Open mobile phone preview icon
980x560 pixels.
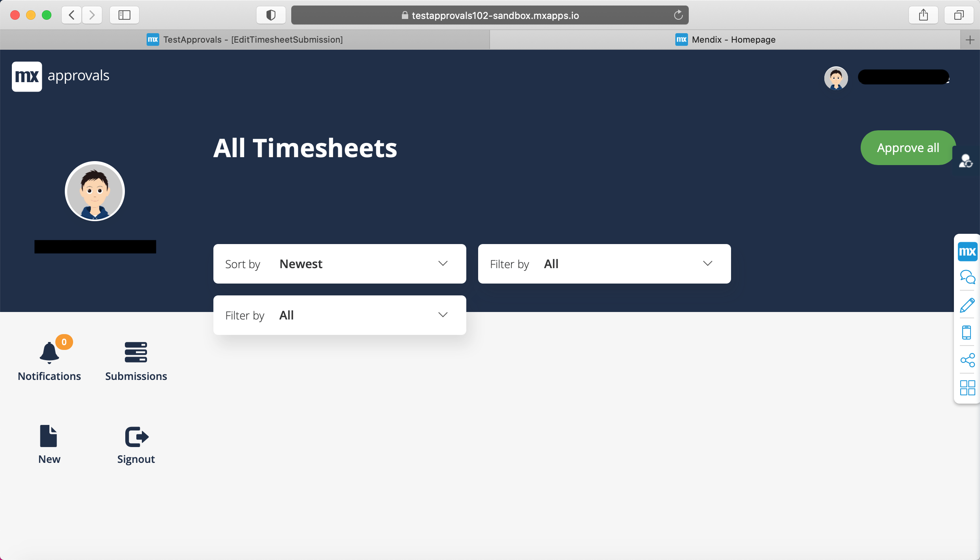point(967,333)
